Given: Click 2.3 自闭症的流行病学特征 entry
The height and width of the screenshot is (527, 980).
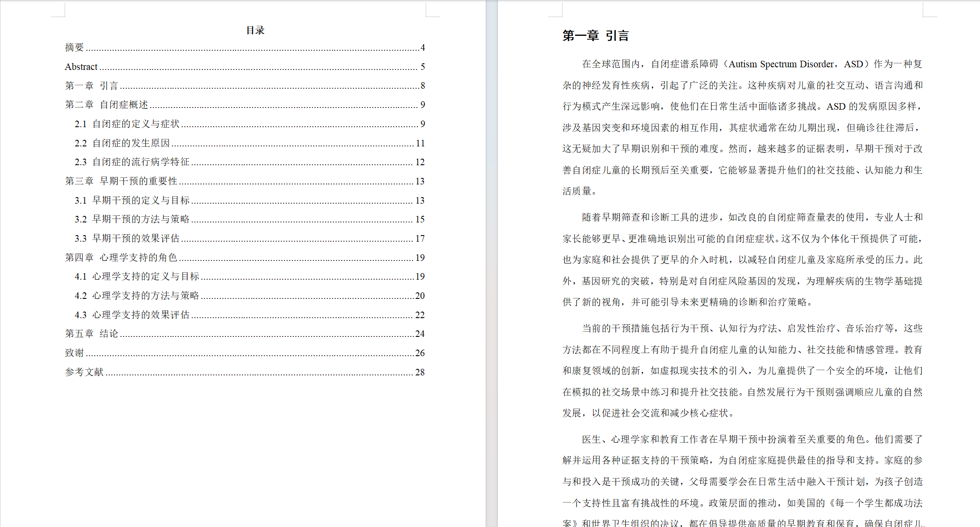Looking at the screenshot, I should click(132, 162).
